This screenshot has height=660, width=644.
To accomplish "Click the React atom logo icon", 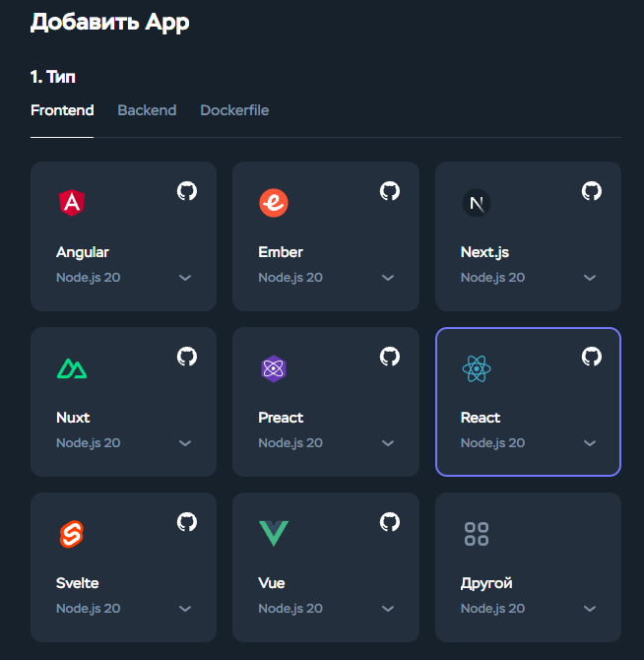I will click(x=476, y=369).
